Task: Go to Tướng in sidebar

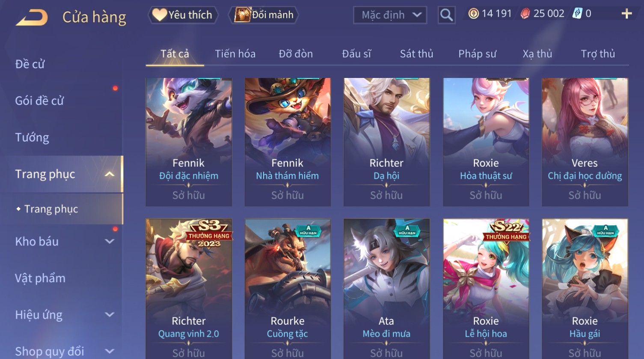Action: [32, 138]
